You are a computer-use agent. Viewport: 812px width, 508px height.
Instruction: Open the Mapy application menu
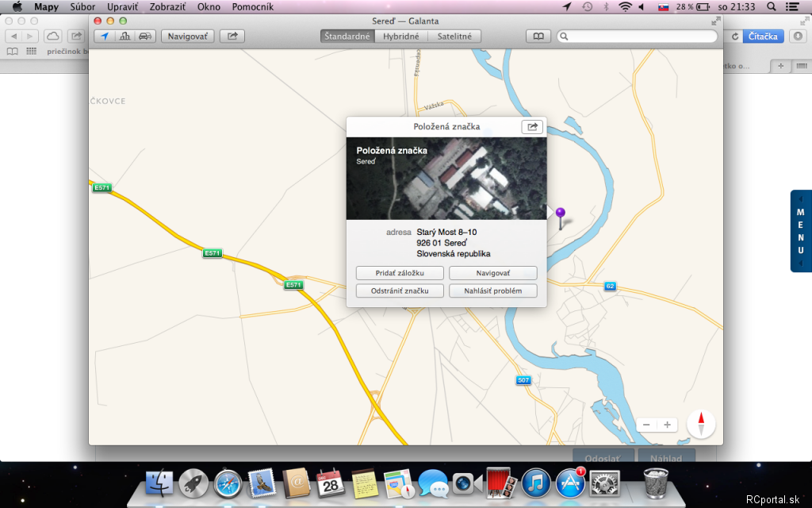[46, 6]
